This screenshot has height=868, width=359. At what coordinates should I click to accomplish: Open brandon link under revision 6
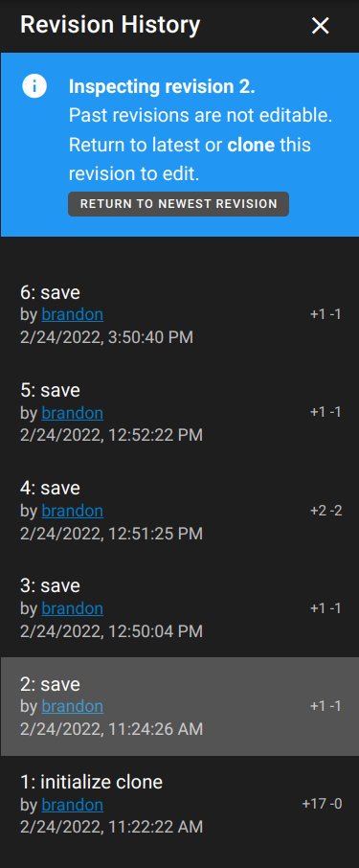(73, 314)
